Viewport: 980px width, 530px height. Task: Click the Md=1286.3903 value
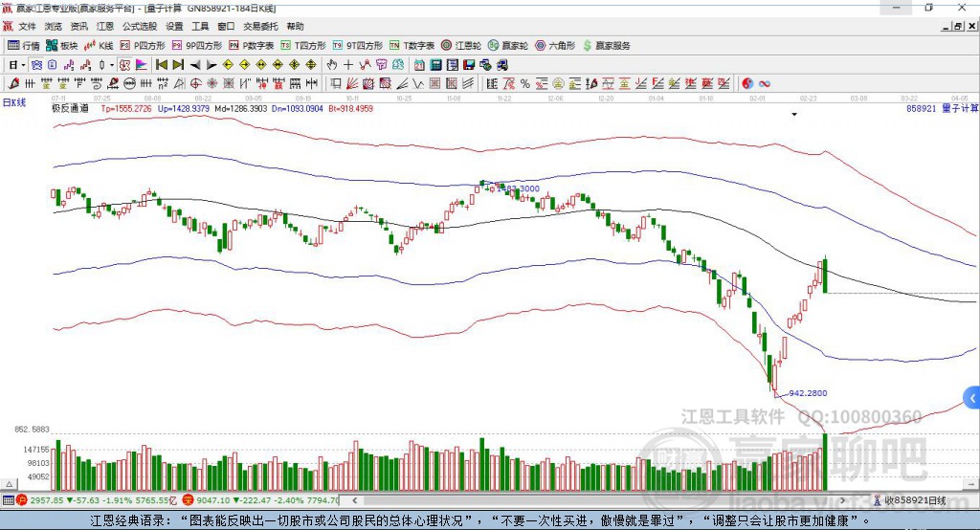point(240,108)
